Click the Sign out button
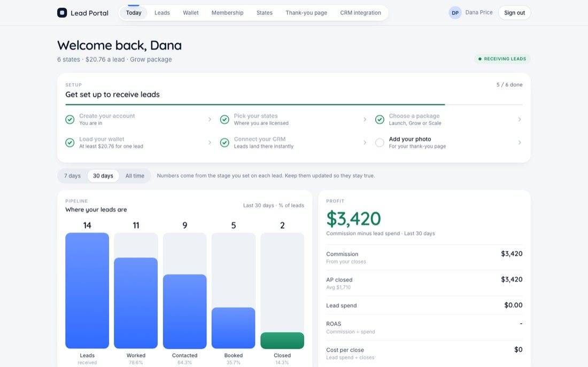Screen dimensions: 588x367 pos(514,13)
